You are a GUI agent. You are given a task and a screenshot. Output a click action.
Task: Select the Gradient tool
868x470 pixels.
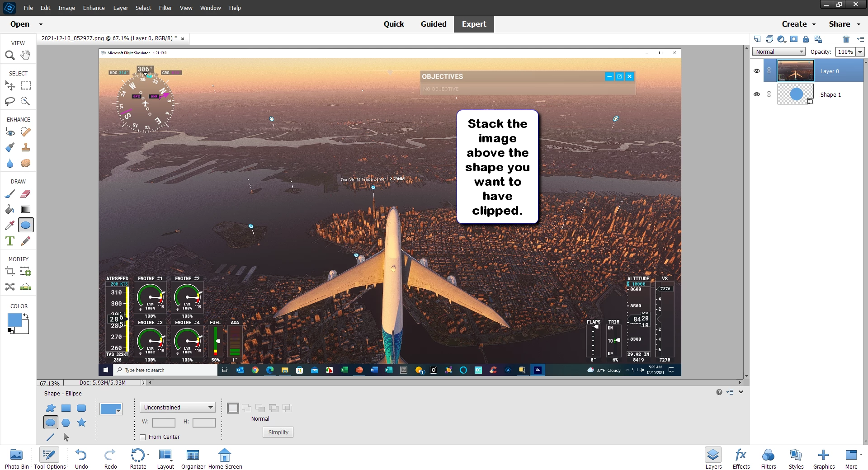pyautogui.click(x=26, y=209)
